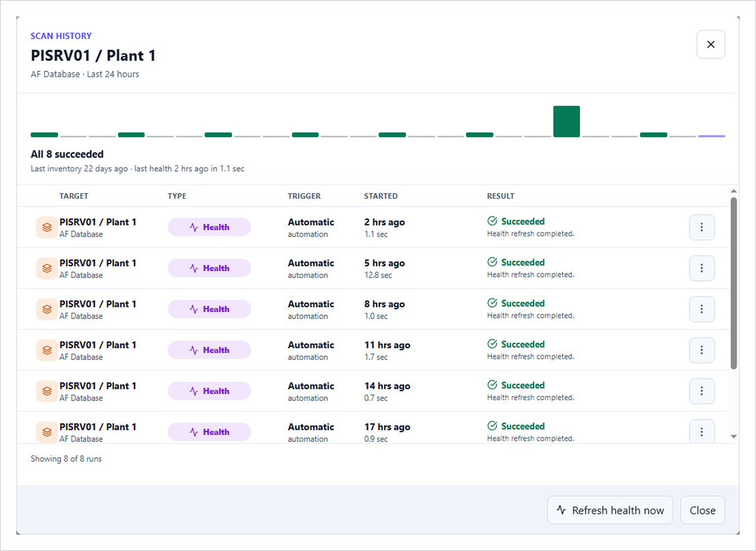Click Health badge in 11 hrs ago row
The height and width of the screenshot is (551, 756).
coord(209,350)
